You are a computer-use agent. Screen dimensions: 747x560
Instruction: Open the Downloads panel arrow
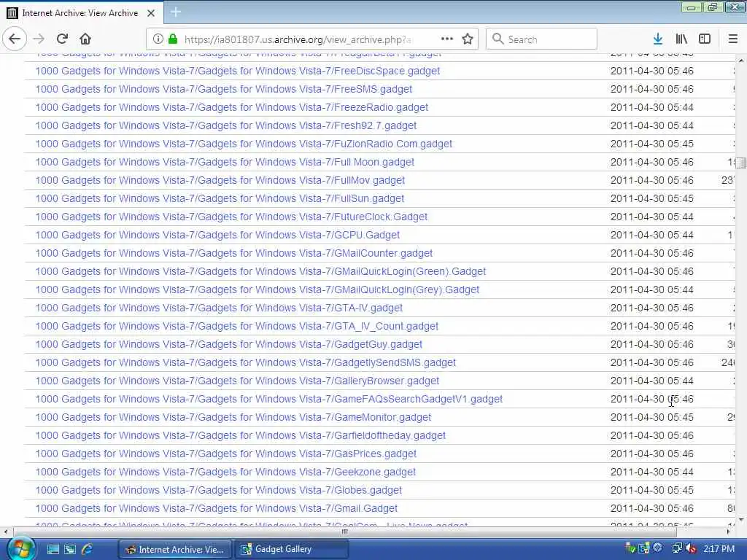(658, 39)
